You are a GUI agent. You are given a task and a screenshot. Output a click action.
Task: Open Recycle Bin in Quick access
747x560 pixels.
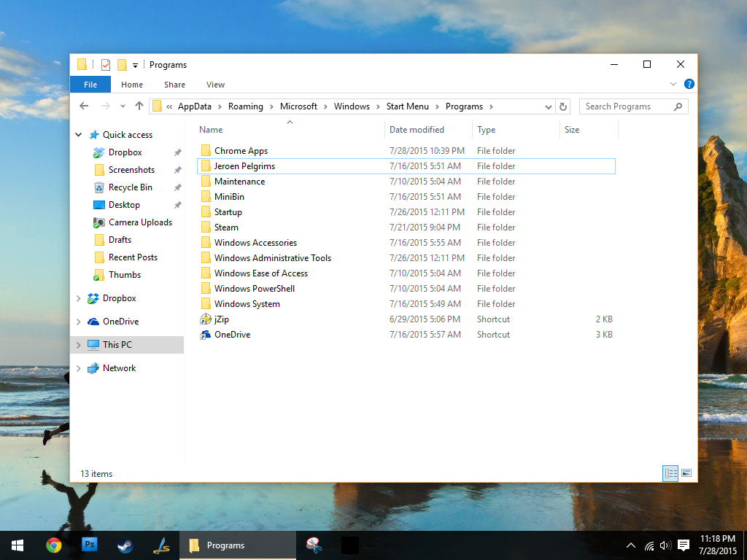[131, 187]
